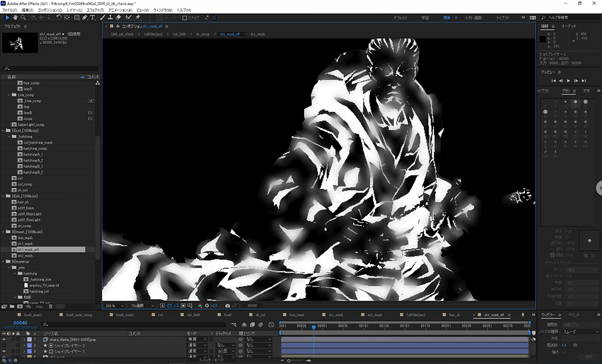Open the エフェクト(T) menu
This screenshot has width=602, height=364.
pos(95,10)
